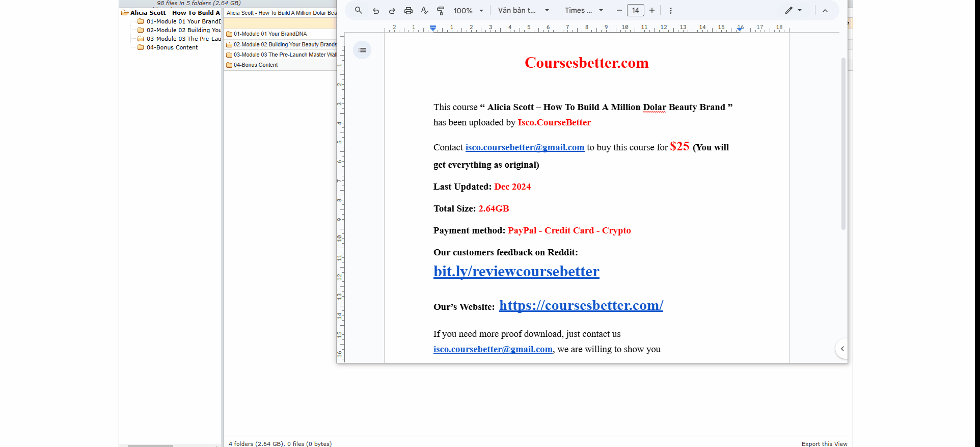Open the 100% zoom dropdown
This screenshot has width=980, height=447.
tap(468, 11)
